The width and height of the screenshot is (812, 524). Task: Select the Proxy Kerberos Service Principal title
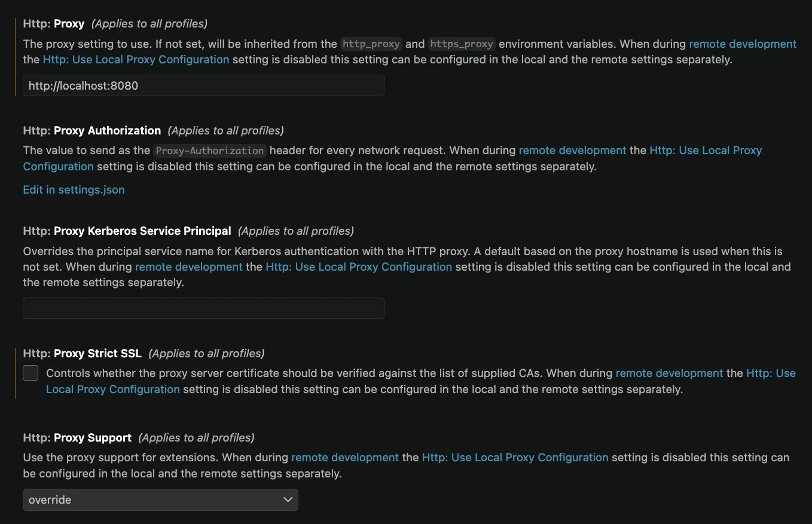(x=127, y=231)
